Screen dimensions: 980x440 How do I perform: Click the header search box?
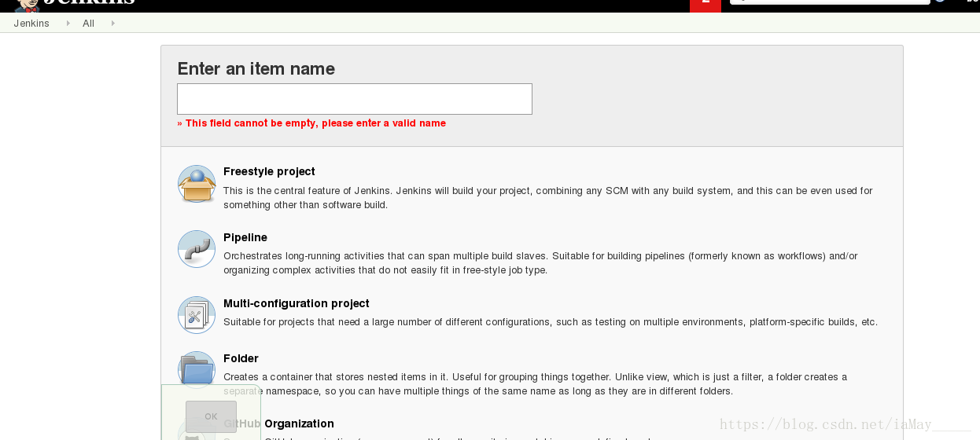click(x=830, y=2)
